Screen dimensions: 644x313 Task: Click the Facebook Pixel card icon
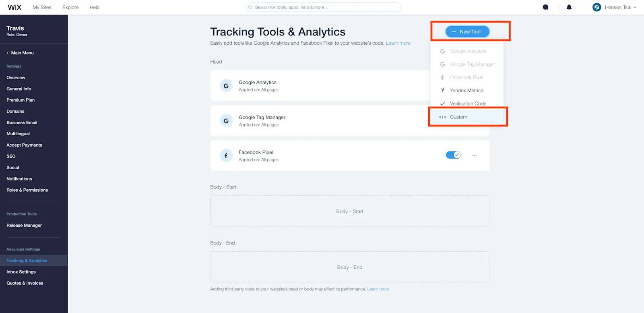226,155
